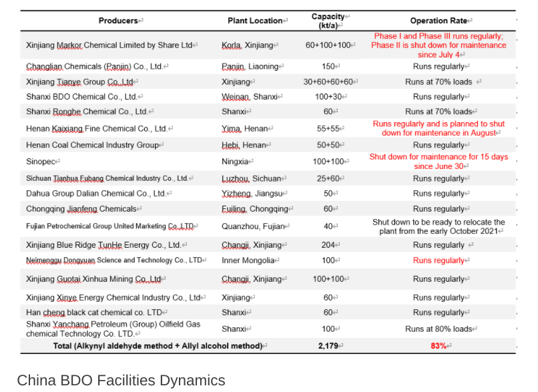Click the Operation Rate column header
538x392 pixels.
tap(439, 21)
